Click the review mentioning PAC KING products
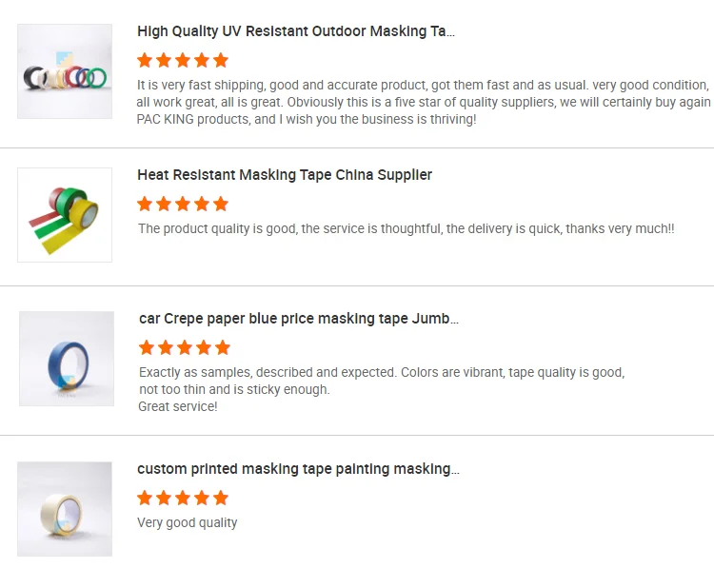The image size is (714, 588). [x=424, y=102]
